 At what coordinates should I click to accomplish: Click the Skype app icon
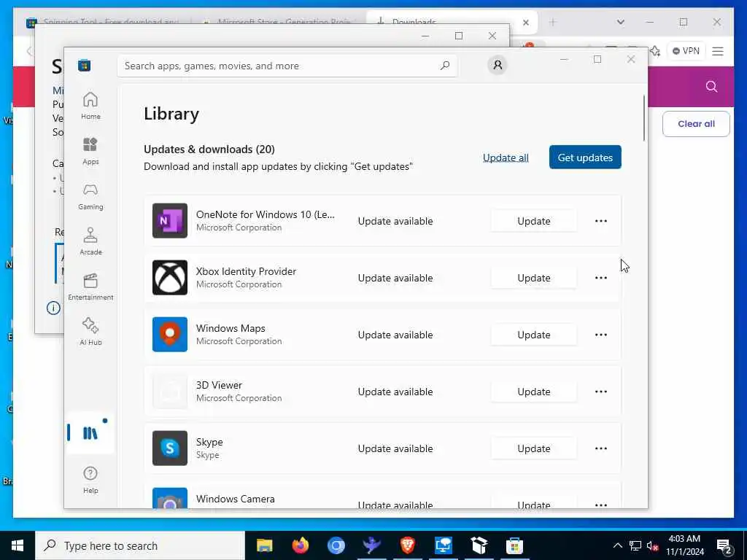(169, 448)
